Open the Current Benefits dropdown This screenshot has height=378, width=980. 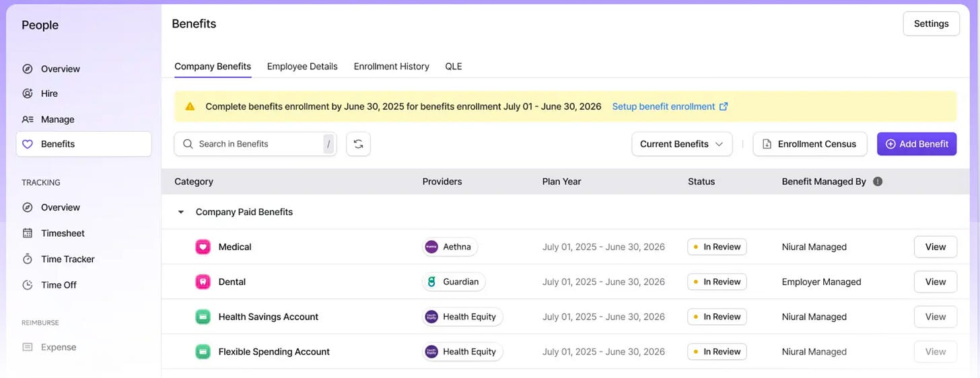pos(682,144)
